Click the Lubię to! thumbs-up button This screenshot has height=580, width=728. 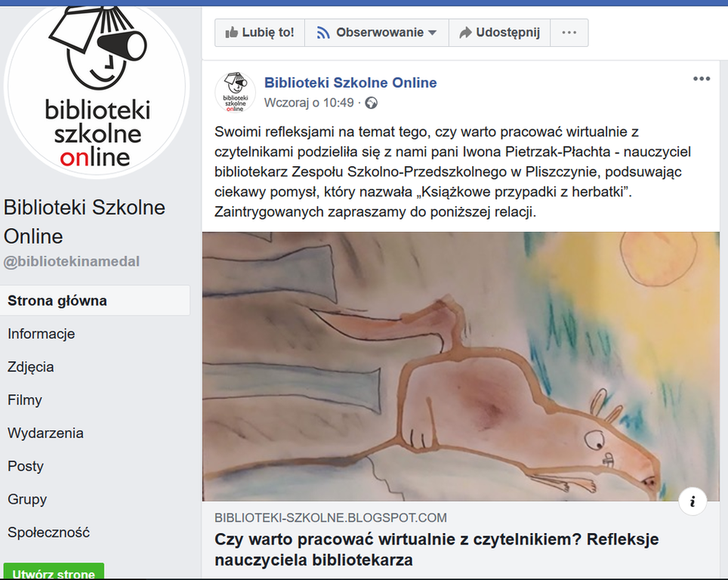[260, 32]
